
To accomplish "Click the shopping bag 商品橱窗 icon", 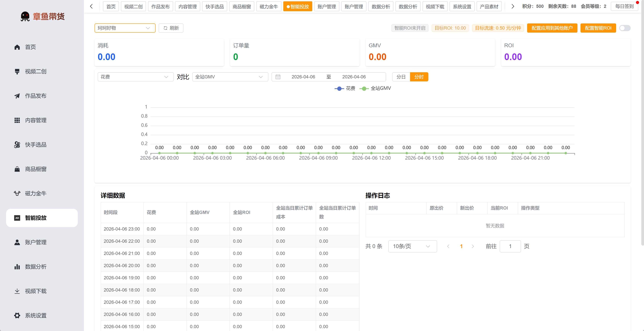I will [x=17, y=169].
